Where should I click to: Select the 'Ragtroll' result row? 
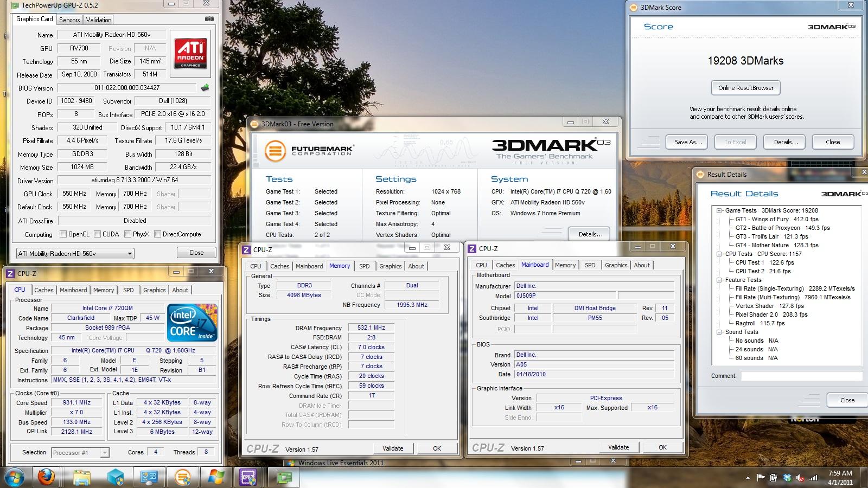(760, 323)
